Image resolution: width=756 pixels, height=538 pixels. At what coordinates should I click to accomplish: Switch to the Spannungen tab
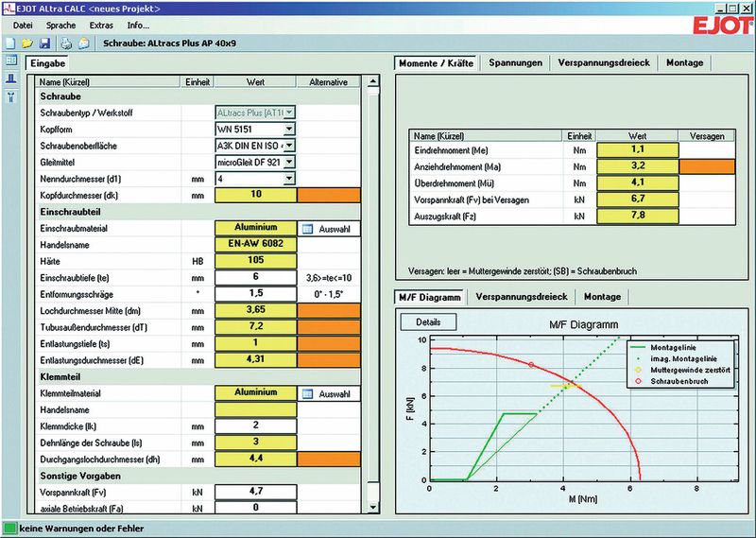[x=515, y=62]
